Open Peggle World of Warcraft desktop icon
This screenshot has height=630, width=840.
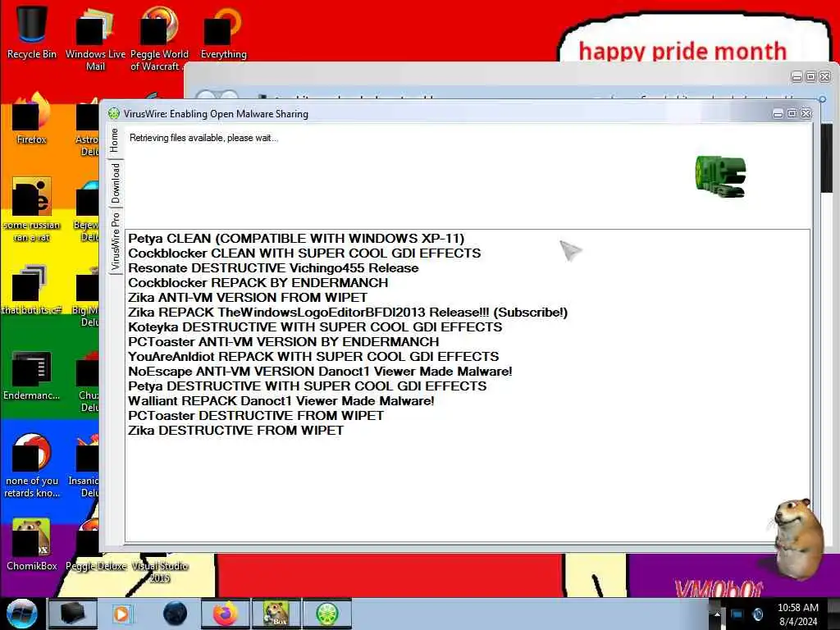pyautogui.click(x=159, y=38)
